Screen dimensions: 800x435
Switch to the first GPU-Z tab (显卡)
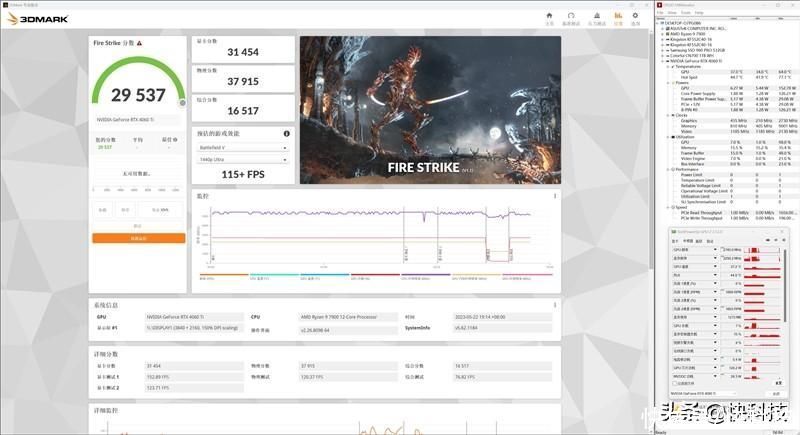coord(674,241)
